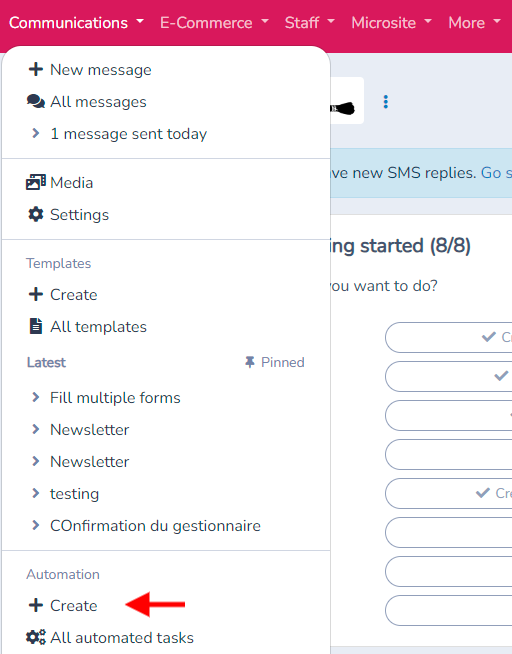Click plus icon under Automation to create
Viewport: 512px width, 654px height.
click(x=36, y=605)
